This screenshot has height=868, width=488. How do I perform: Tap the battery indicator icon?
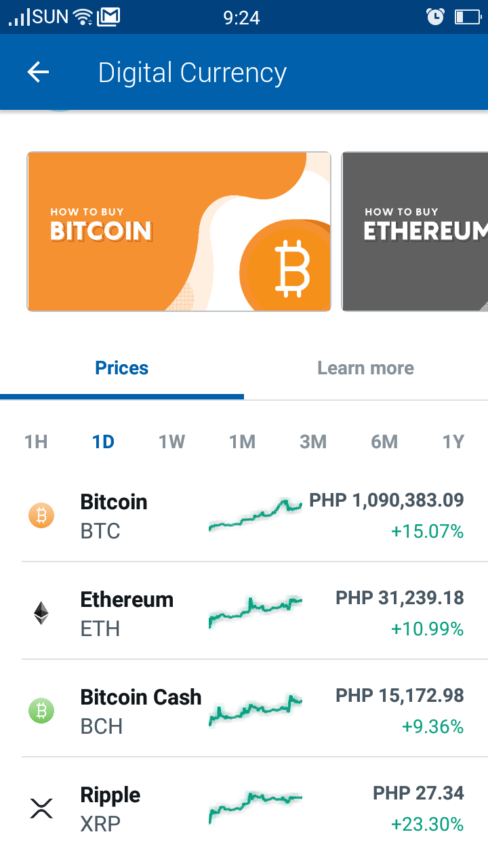467,16
